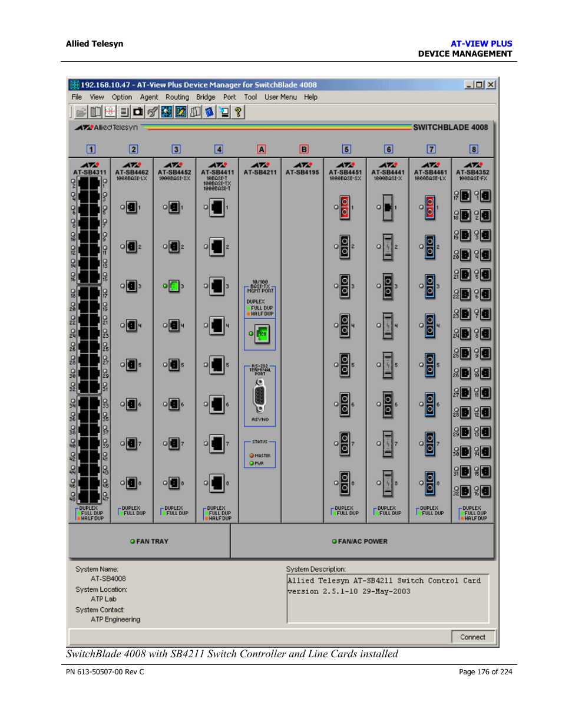The height and width of the screenshot is (728, 562).
Task: Click port 16 on AT-SB4352 card
Action: (x=485, y=490)
